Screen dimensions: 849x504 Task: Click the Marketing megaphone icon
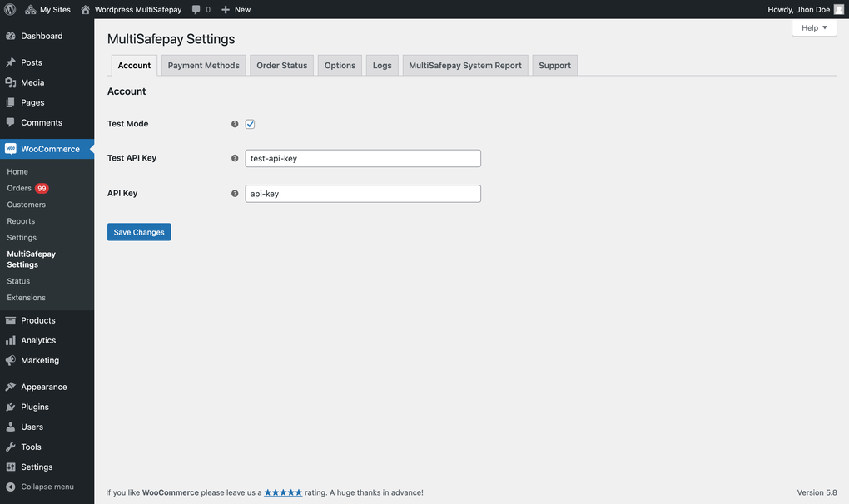point(12,360)
